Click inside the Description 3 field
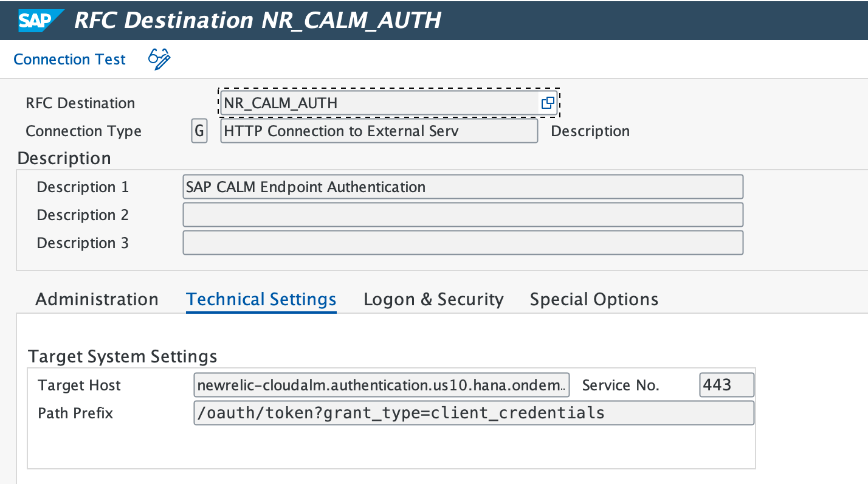This screenshot has width=868, height=484. pyautogui.click(x=462, y=243)
